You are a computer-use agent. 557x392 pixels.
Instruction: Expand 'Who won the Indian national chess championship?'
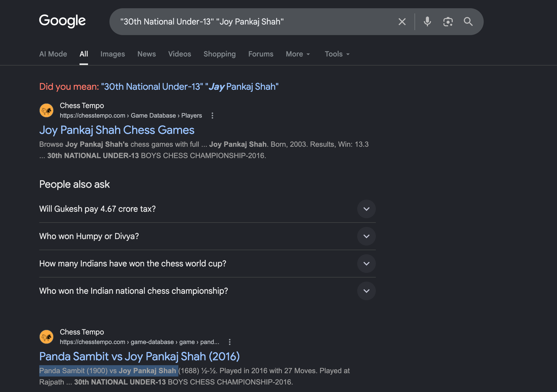tap(207, 291)
